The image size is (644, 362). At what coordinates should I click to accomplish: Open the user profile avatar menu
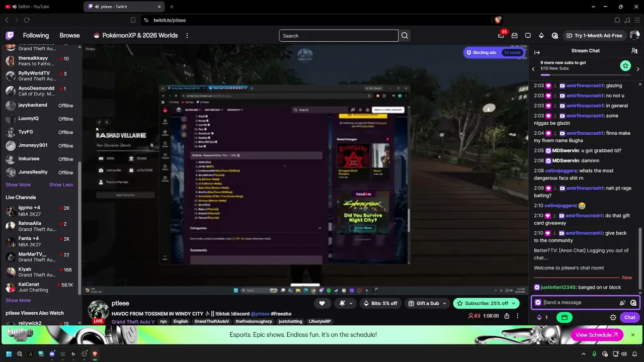[634, 36]
